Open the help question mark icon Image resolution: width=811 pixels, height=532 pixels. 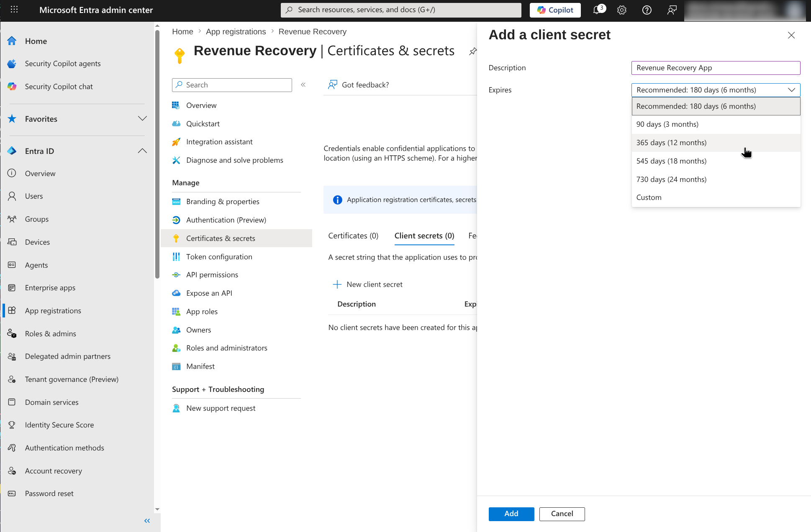click(647, 10)
